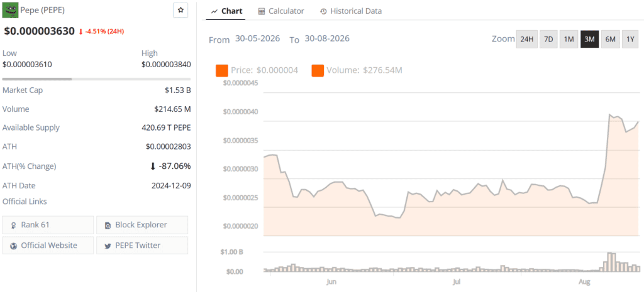Set zoom to 6M
This screenshot has width=644, height=292.
click(610, 40)
